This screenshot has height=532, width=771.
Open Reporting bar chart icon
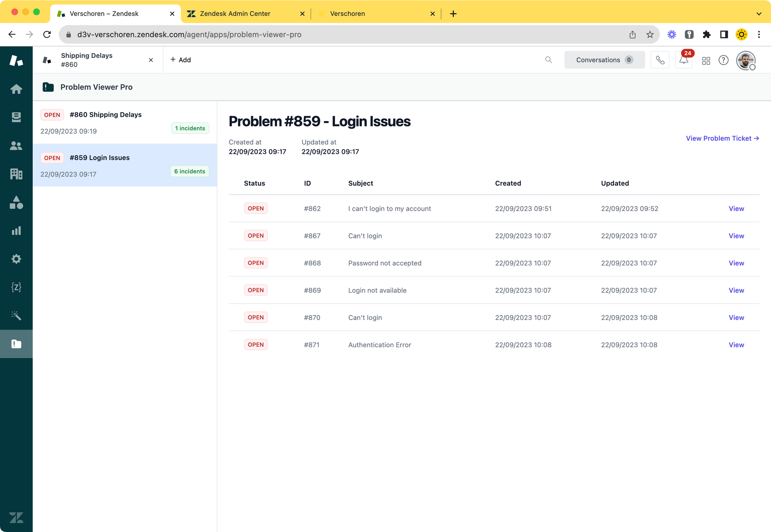(x=16, y=231)
